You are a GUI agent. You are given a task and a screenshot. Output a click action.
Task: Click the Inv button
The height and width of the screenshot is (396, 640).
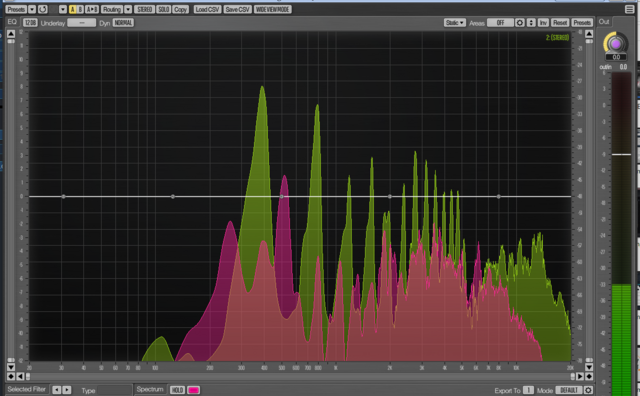pyautogui.click(x=543, y=22)
